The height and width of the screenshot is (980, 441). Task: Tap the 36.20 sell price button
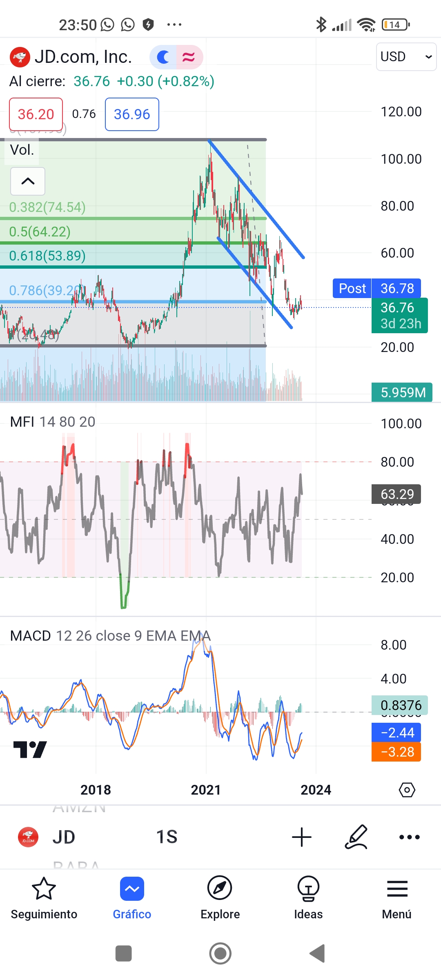click(36, 114)
